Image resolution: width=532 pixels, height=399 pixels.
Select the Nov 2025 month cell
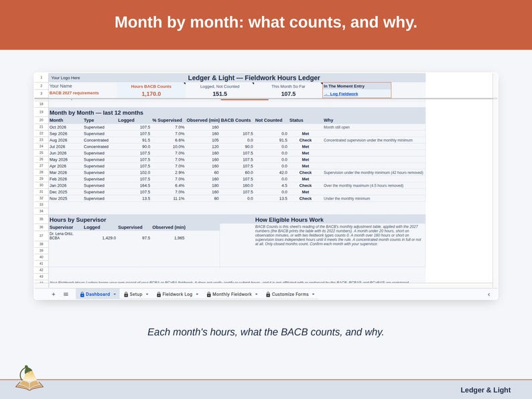[58, 199]
